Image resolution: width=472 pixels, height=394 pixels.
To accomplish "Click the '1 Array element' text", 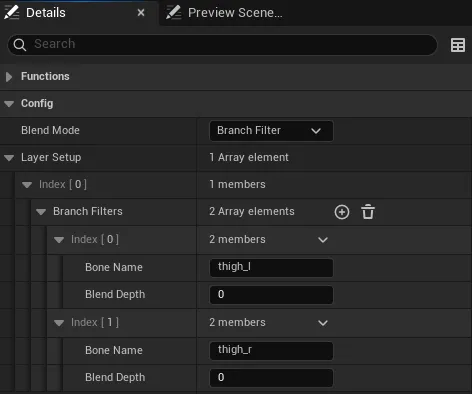I will pyautogui.click(x=249, y=157).
